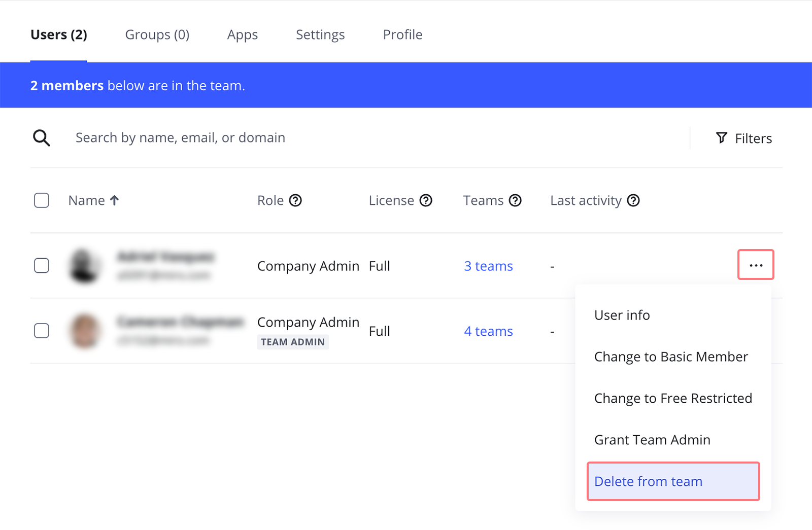812x530 pixels.
Task: Click the Filters funnel icon
Action: coord(721,138)
